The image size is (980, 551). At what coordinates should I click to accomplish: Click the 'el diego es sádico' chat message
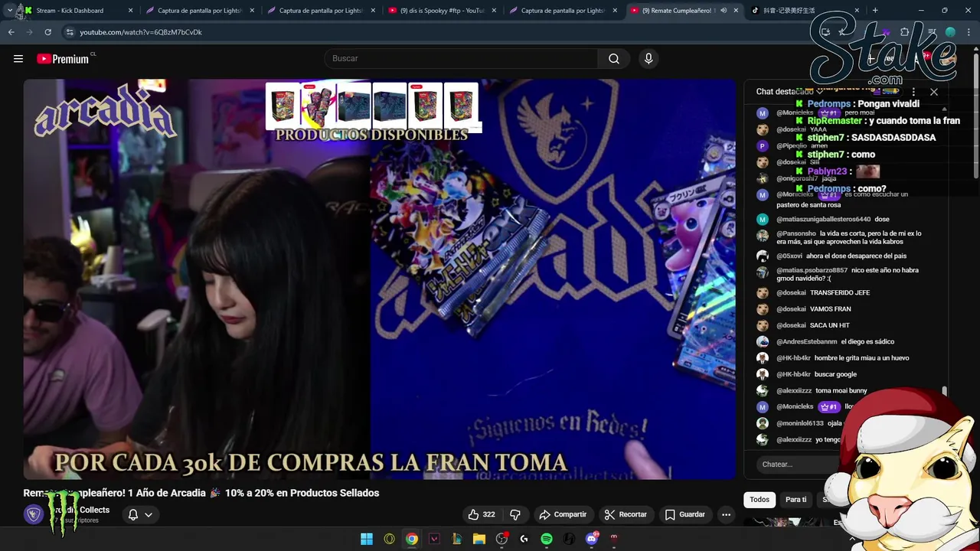pyautogui.click(x=867, y=342)
